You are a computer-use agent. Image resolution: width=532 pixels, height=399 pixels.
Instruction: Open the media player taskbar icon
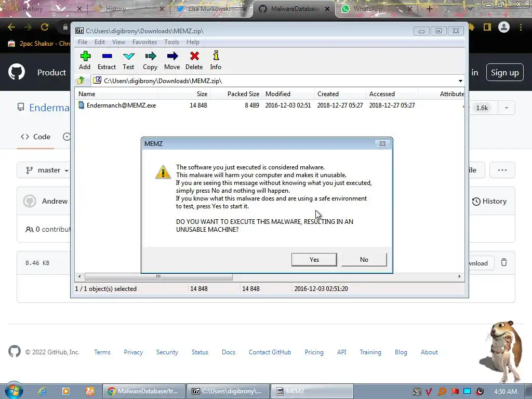pyautogui.click(x=66, y=391)
